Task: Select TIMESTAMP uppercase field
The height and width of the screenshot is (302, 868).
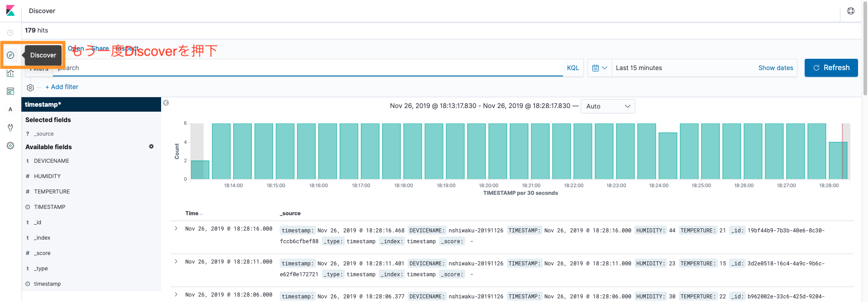Action: tap(49, 207)
